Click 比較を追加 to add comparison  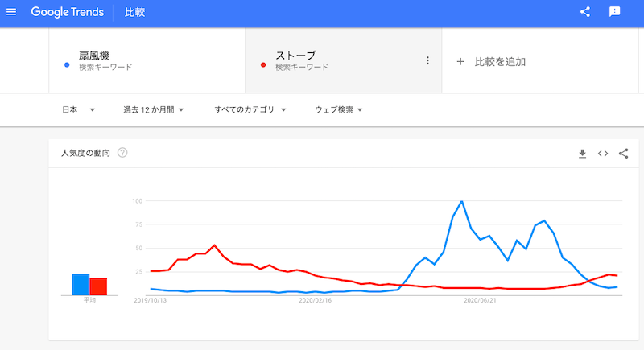pos(500,61)
